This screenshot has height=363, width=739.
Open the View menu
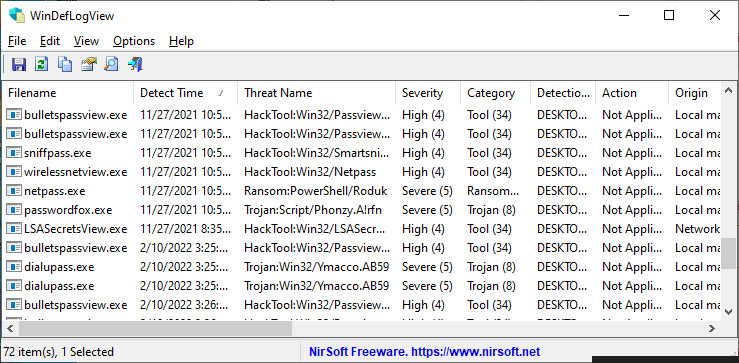[86, 41]
